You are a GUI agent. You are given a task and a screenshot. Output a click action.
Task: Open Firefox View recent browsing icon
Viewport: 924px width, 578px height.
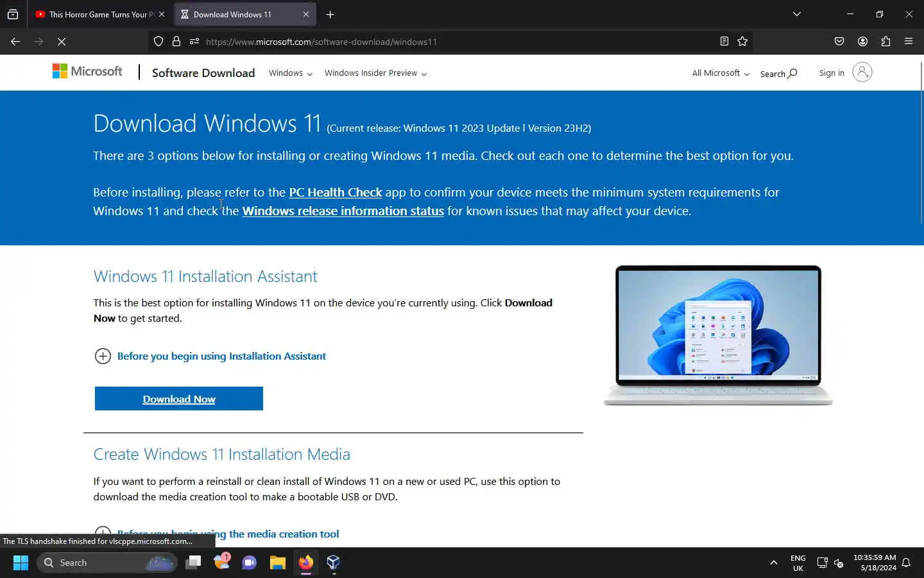pos(13,14)
